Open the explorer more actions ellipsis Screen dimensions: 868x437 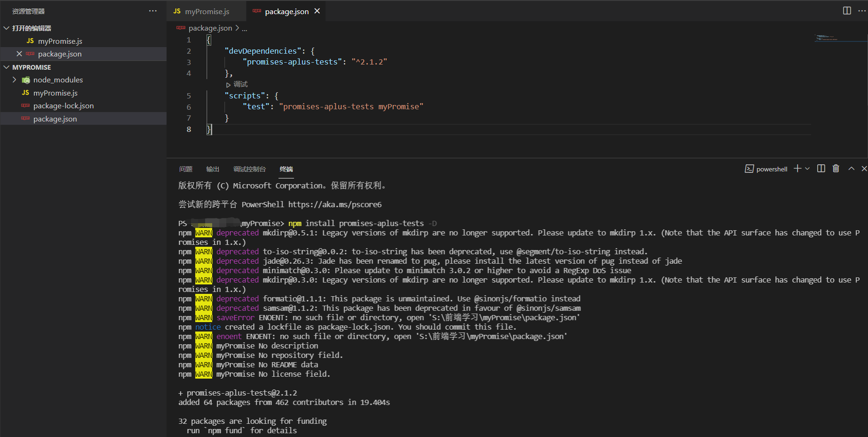(x=153, y=11)
